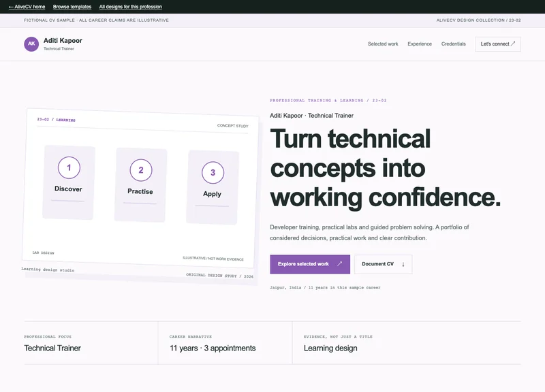
Task: Click Explore selected work button
Action: tap(310, 264)
